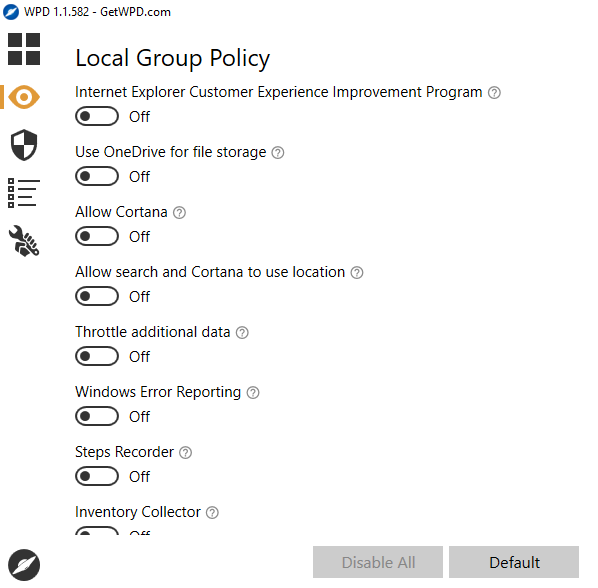The height and width of the screenshot is (588, 598).
Task: Toggle the Windows Error Reporting switch
Action: [x=97, y=416]
